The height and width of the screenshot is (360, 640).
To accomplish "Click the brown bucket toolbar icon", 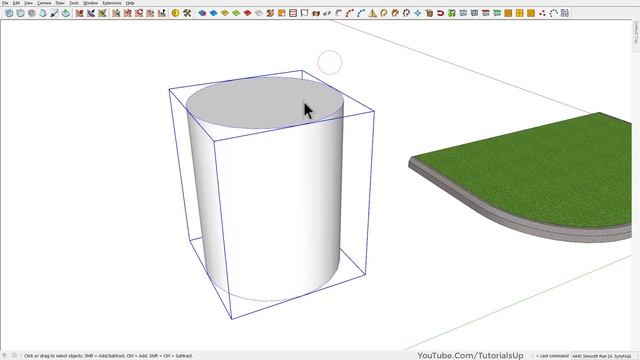I will [x=429, y=13].
